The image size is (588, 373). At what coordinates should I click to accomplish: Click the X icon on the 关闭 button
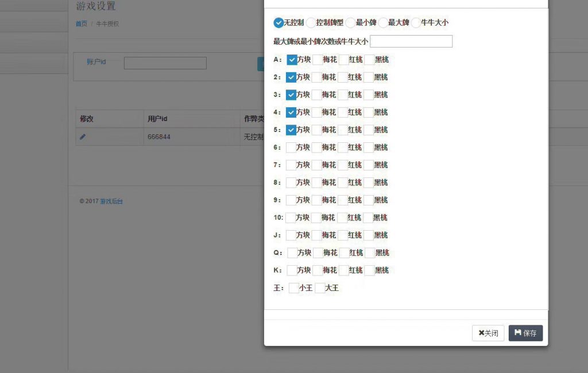point(481,333)
